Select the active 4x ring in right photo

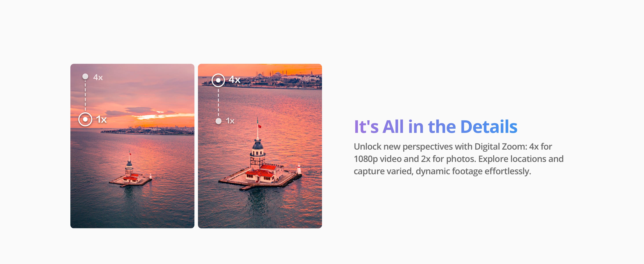pos(218,80)
